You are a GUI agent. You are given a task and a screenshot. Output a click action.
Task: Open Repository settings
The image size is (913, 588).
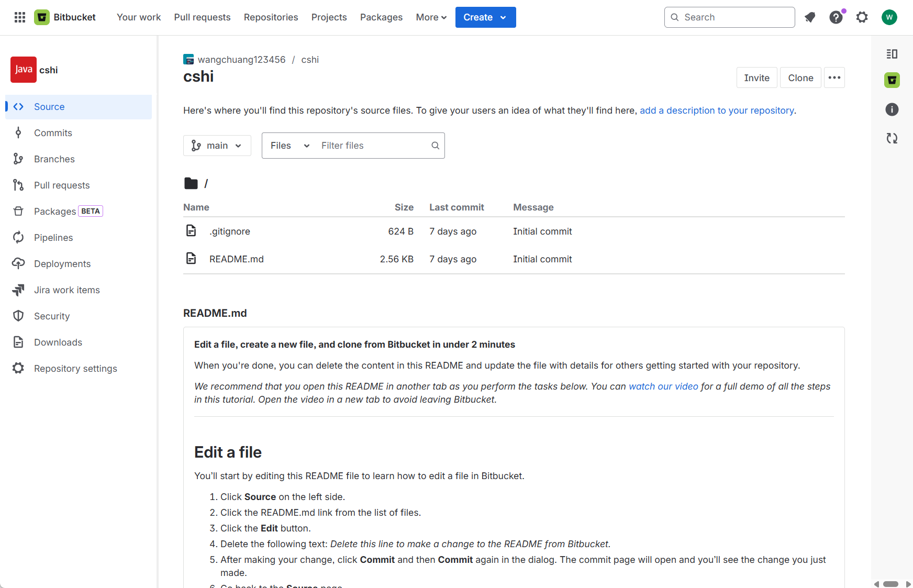(x=75, y=368)
